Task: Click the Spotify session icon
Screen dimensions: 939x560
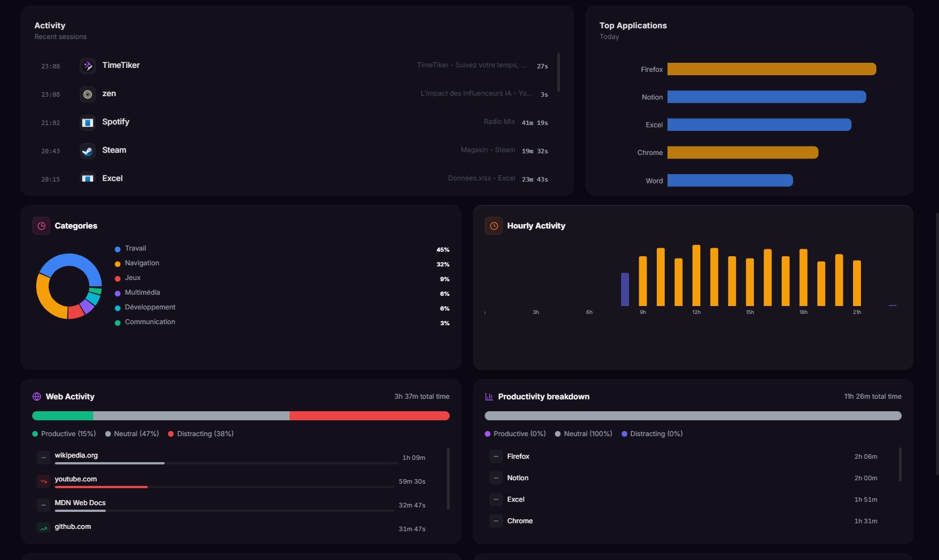Action: coord(88,123)
